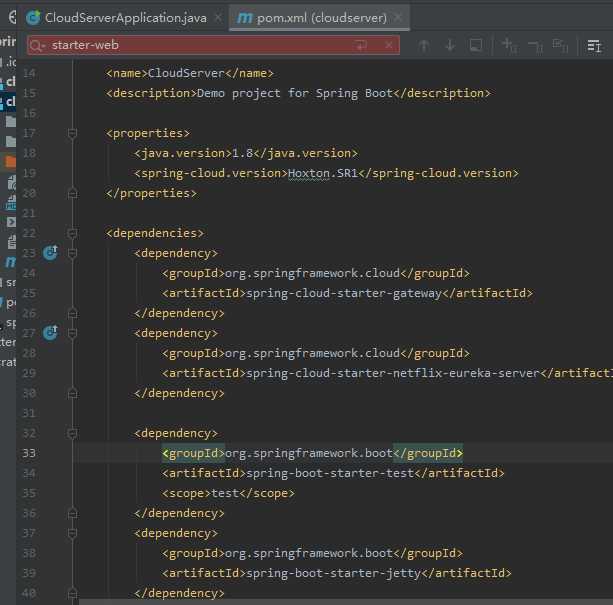Switch to CloudServerApplication.java tab
Screen dimensions: 613x605
[116, 18]
